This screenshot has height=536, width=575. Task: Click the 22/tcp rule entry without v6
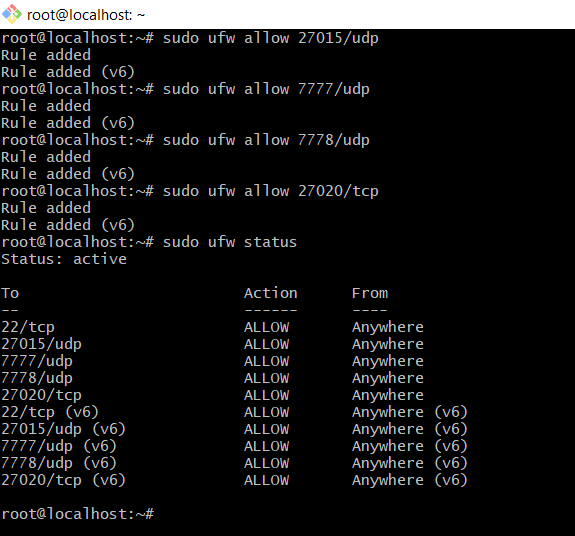(x=28, y=327)
